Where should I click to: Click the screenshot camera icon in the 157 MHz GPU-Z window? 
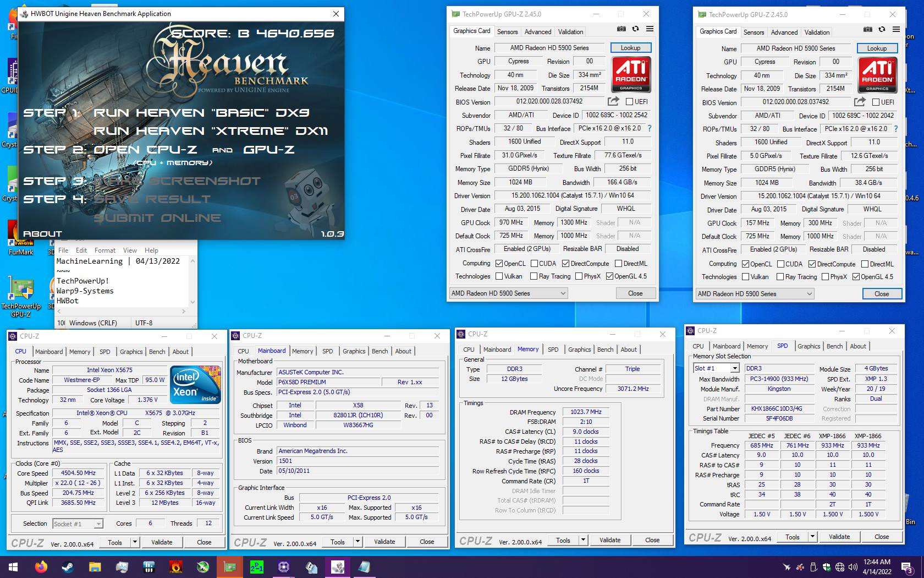click(x=867, y=30)
